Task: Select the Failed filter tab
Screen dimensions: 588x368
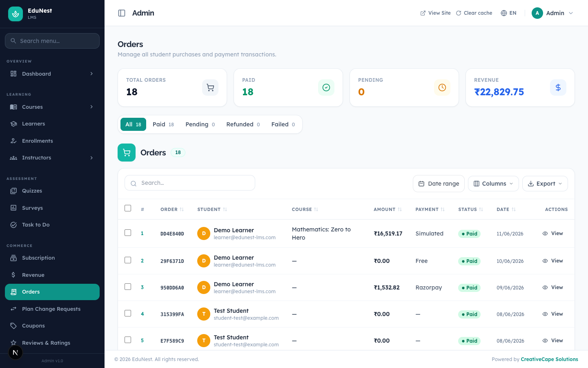Action: coord(283,124)
